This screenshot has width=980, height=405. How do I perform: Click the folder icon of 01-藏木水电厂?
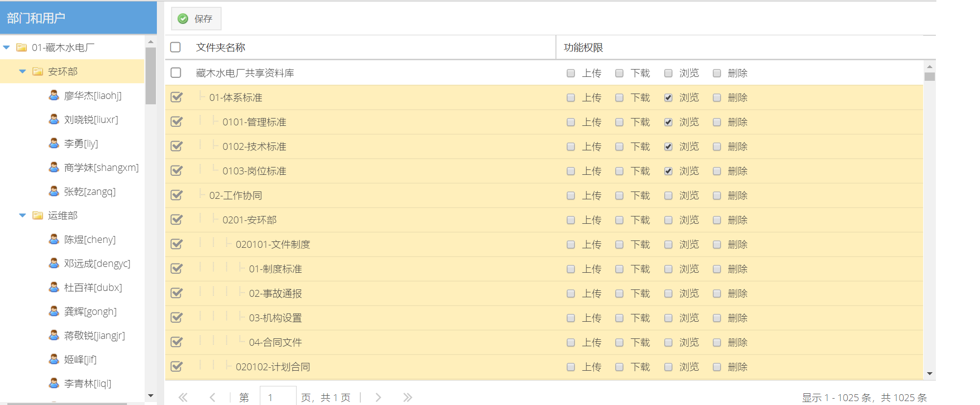click(x=22, y=47)
